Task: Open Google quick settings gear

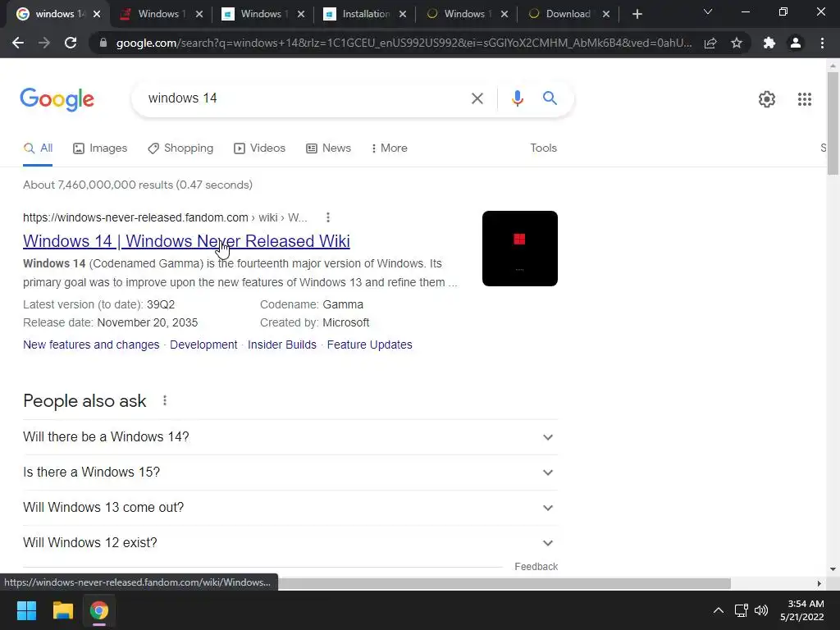Action: [x=767, y=99]
